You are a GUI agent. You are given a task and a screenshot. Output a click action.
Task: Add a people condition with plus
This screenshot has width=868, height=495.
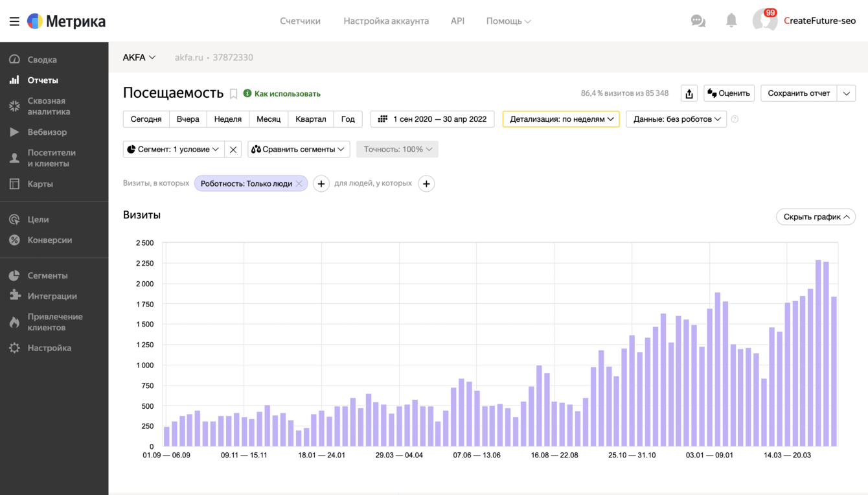click(x=426, y=184)
